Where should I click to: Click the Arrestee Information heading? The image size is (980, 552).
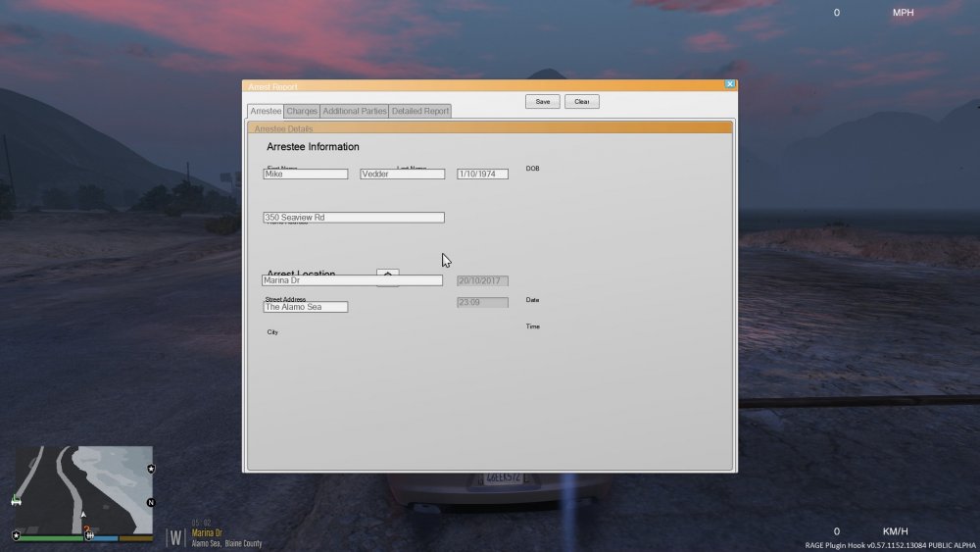pos(313,147)
